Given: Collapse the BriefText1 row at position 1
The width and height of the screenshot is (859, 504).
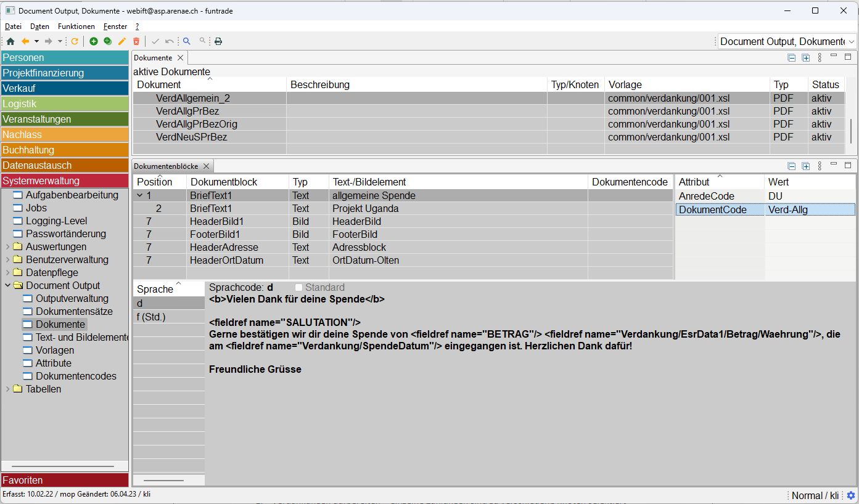Looking at the screenshot, I should 139,196.
